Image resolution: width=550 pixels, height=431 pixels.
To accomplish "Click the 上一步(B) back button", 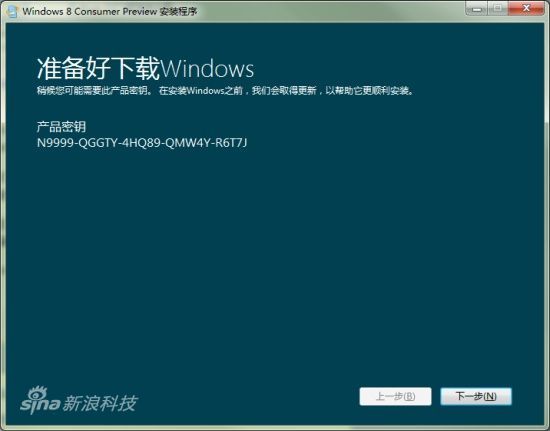I will click(x=395, y=396).
